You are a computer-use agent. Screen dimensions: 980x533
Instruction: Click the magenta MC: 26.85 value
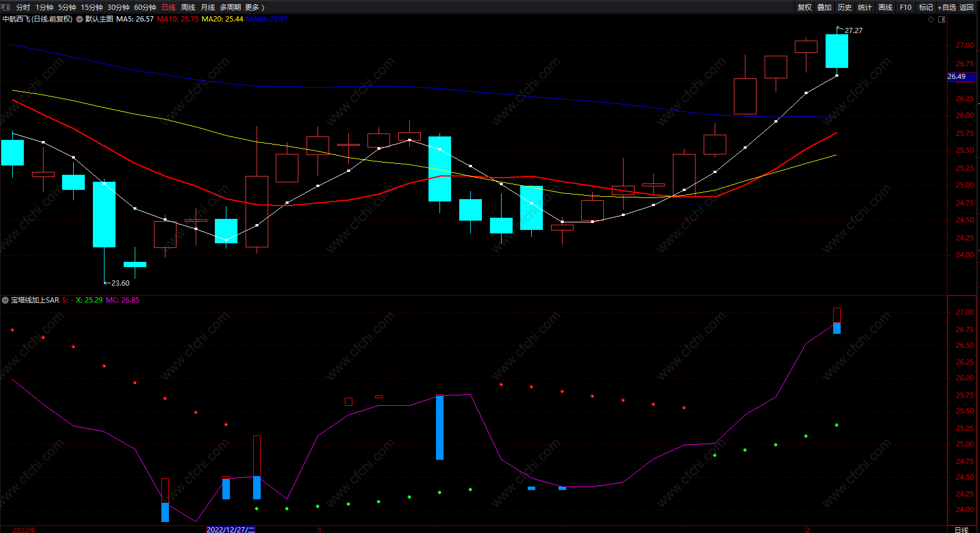[123, 300]
